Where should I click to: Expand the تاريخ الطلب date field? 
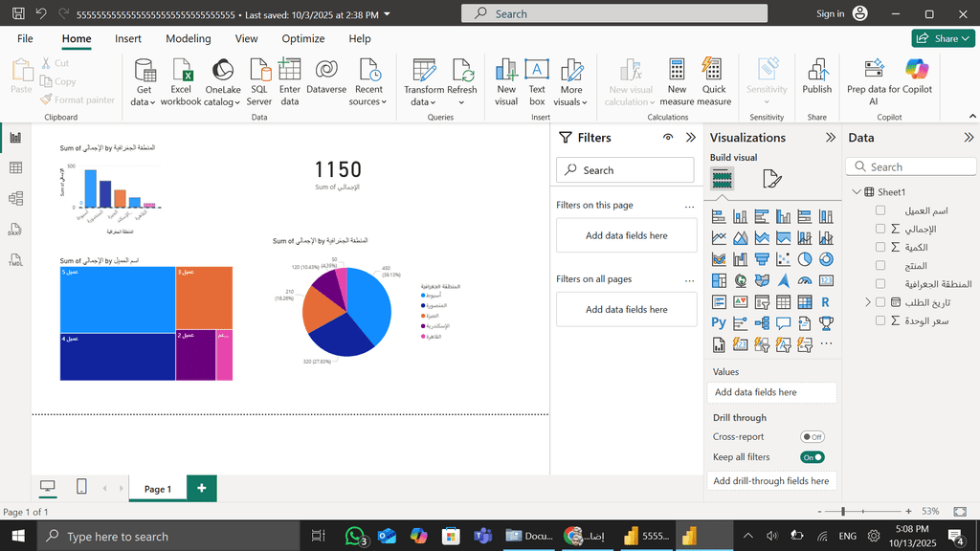868,302
